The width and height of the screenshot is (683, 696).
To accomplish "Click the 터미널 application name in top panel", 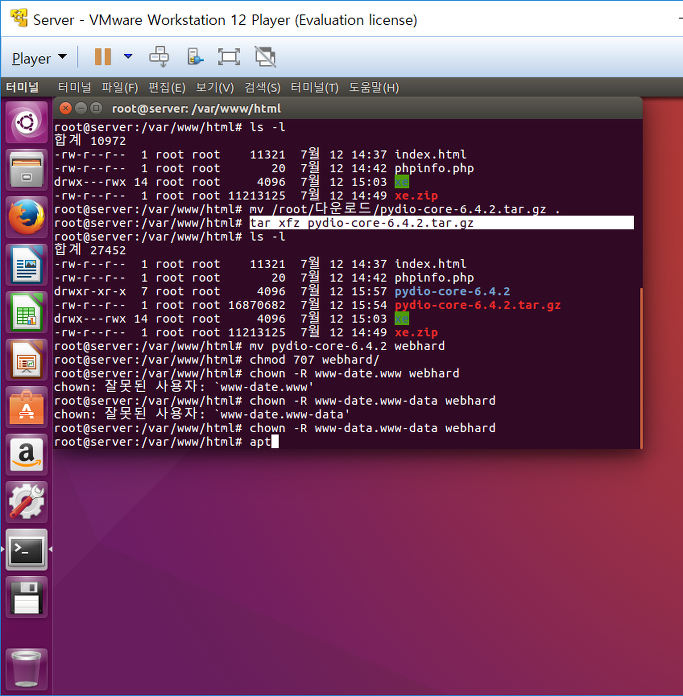I will tap(22, 87).
